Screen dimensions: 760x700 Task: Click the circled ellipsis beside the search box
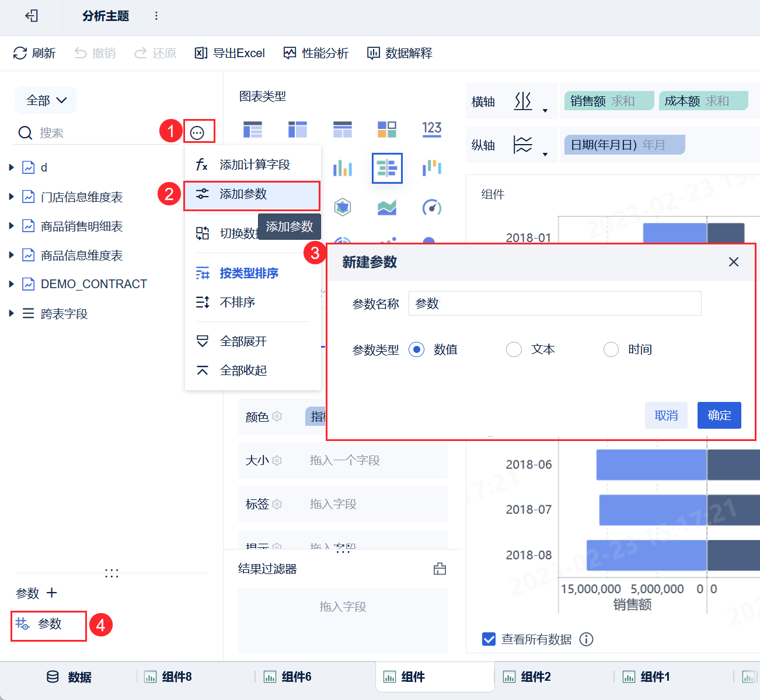coord(197,133)
